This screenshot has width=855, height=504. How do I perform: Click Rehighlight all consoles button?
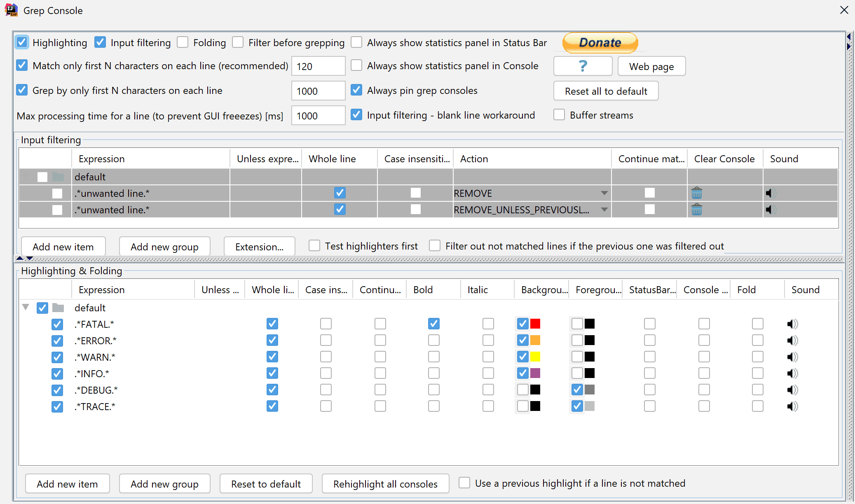click(385, 484)
